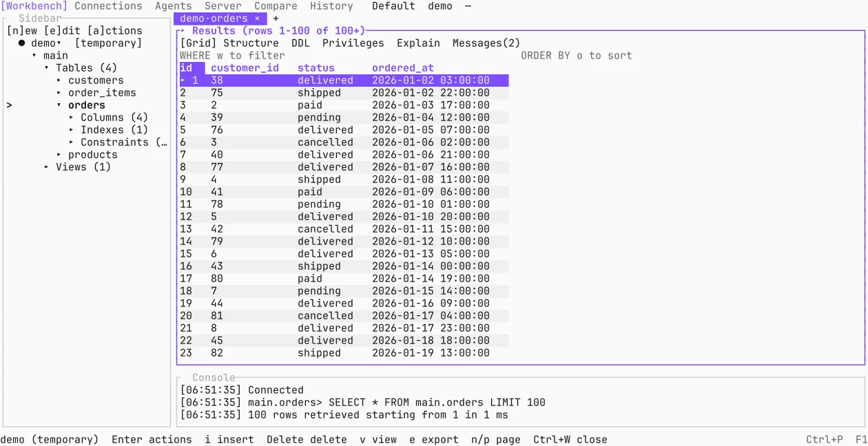Viewport: 868px width, 446px height.
Task: Open the Compare menu
Action: [x=276, y=6]
